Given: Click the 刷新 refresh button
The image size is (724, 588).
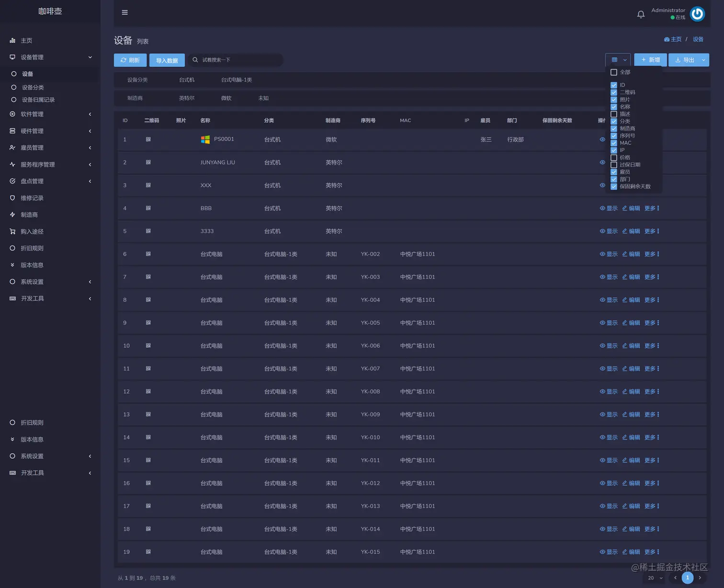Looking at the screenshot, I should point(130,60).
